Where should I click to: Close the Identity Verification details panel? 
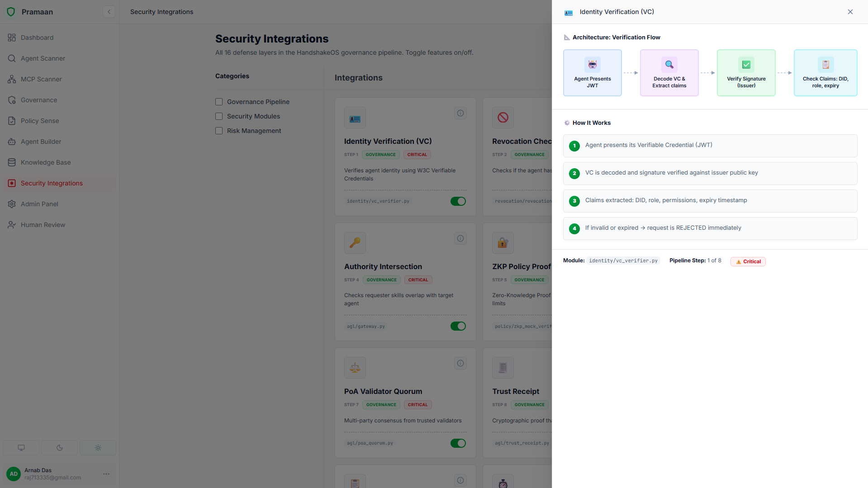pyautogui.click(x=850, y=12)
